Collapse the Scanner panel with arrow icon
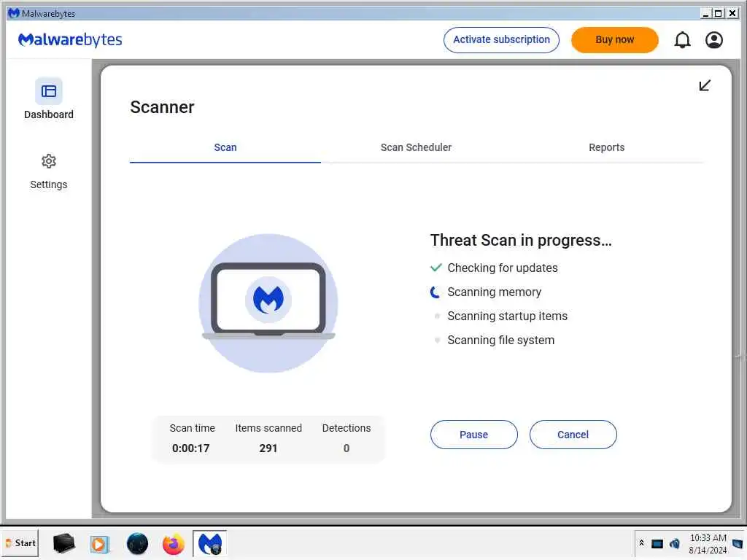The height and width of the screenshot is (560, 747). tap(705, 85)
